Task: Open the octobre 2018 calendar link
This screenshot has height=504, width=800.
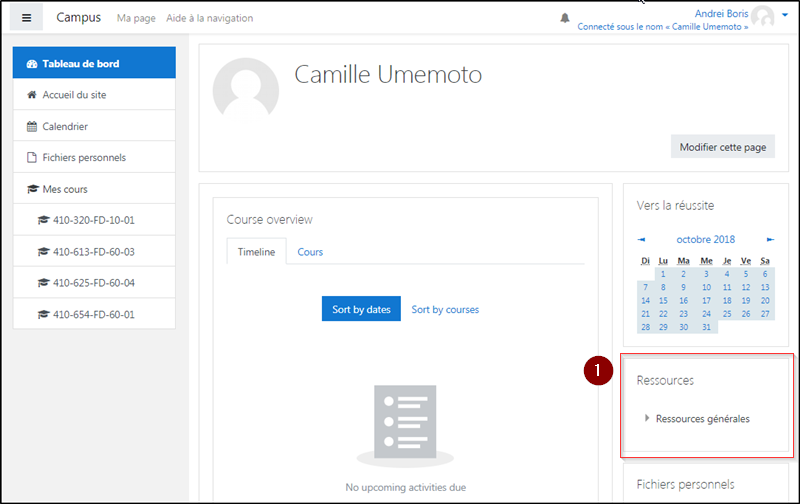Action: [705, 240]
